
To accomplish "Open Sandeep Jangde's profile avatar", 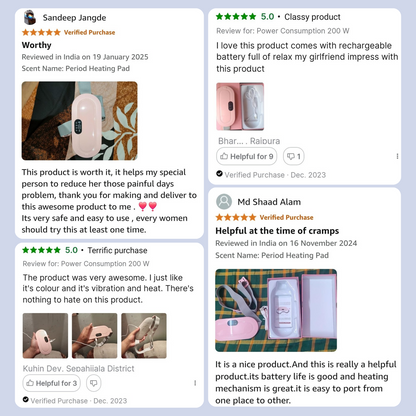I will pyautogui.click(x=30, y=17).
